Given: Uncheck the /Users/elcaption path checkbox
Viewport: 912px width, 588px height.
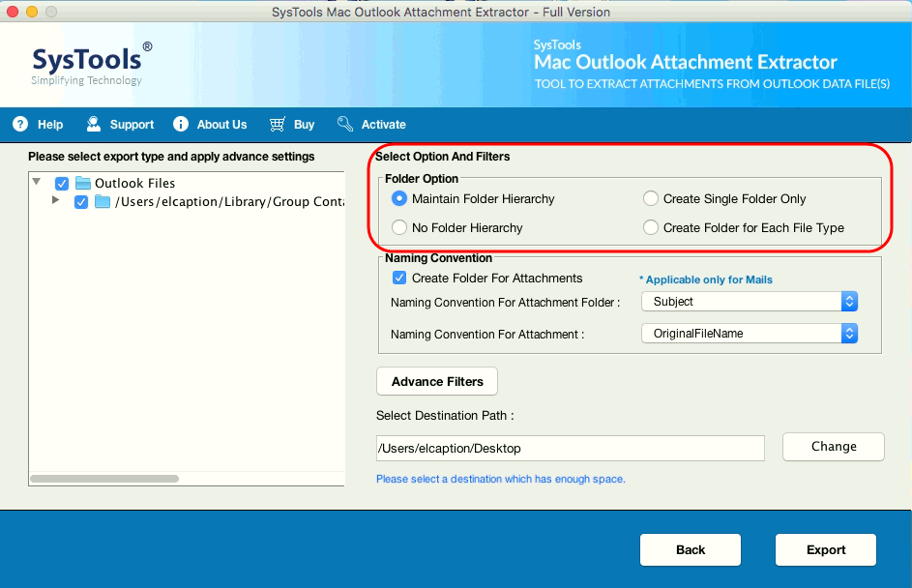Looking at the screenshot, I should pyautogui.click(x=81, y=202).
